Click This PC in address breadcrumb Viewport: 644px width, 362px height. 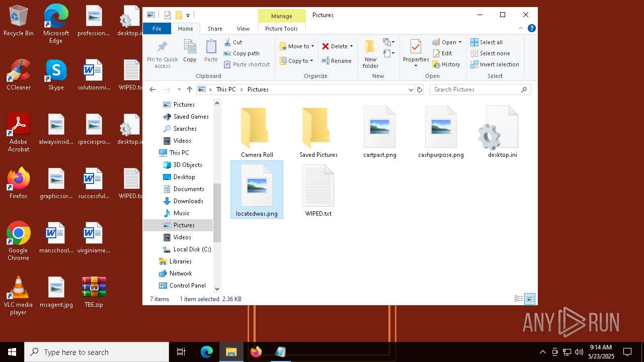[x=226, y=89]
